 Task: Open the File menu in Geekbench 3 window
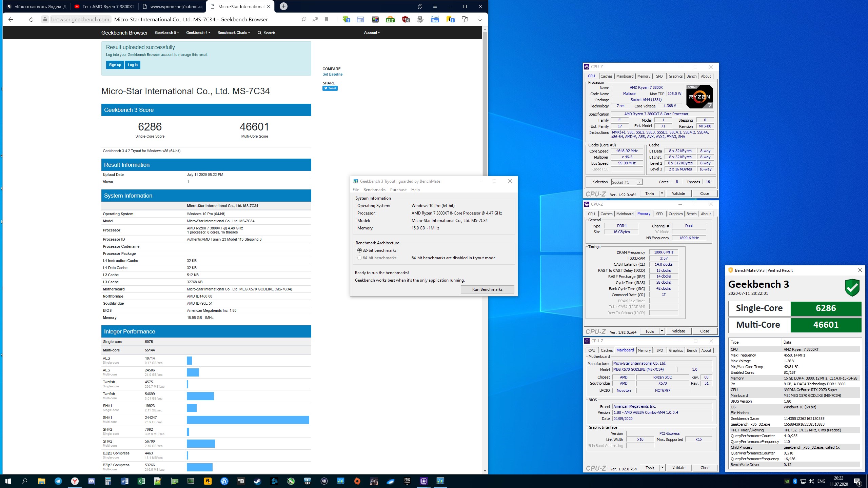pos(356,190)
